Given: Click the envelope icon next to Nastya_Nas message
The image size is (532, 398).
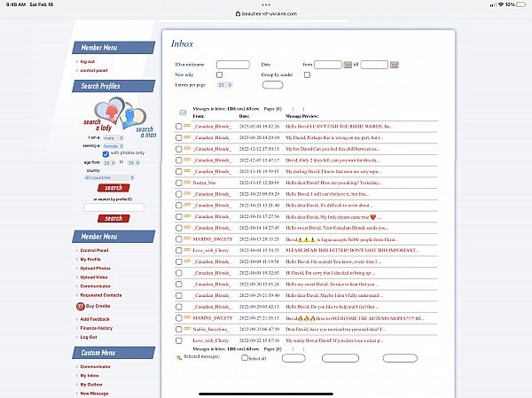Looking at the screenshot, I should (x=188, y=181).
